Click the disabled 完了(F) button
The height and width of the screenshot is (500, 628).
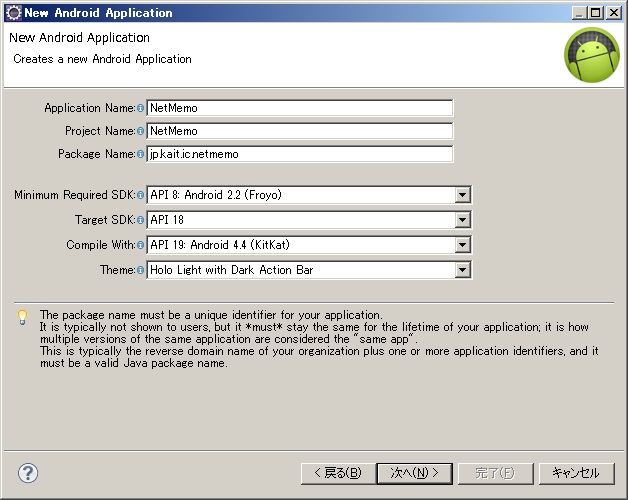[495, 474]
